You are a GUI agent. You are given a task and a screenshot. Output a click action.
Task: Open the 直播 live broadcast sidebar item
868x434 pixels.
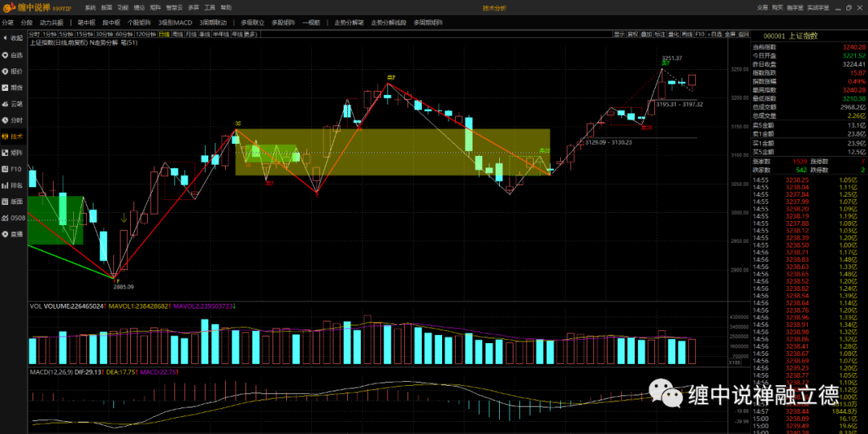12,234
